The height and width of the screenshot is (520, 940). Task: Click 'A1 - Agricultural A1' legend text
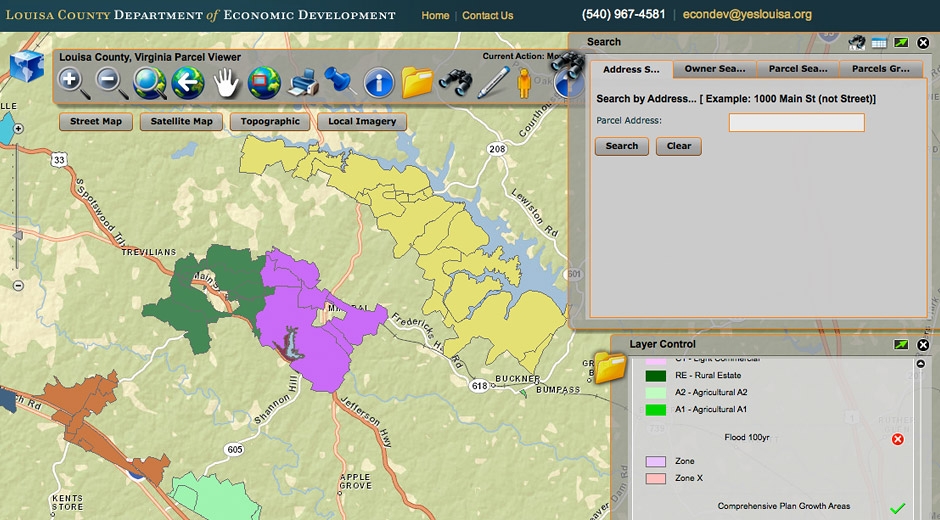[711, 410]
